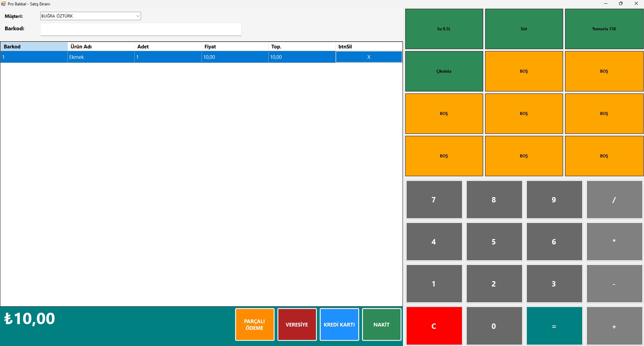Image resolution: width=644 pixels, height=346 pixels.
Task: Select VERESİYE credit sale button
Action: click(297, 324)
